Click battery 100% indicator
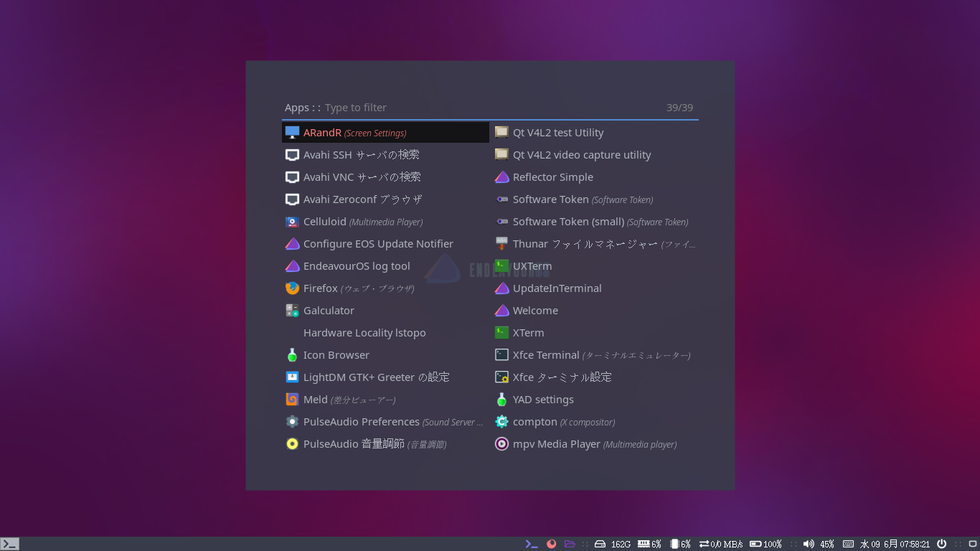Image resolution: width=980 pixels, height=551 pixels. [765, 545]
